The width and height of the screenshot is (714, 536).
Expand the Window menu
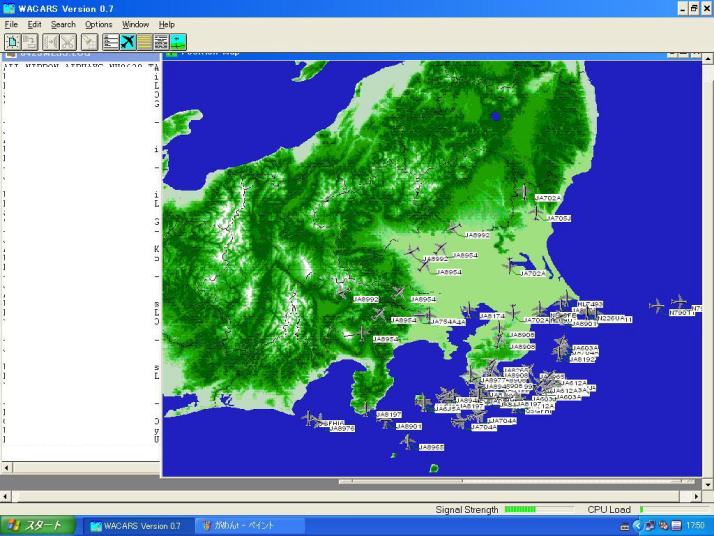point(135,24)
